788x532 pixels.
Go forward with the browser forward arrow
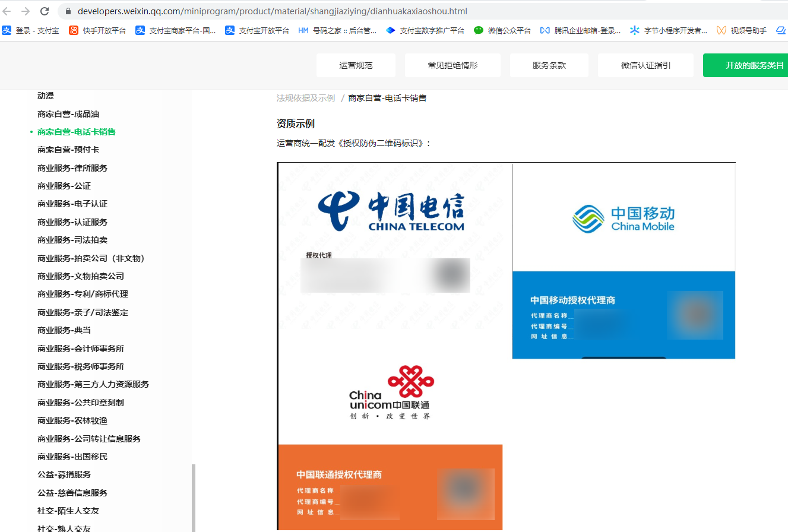click(x=26, y=11)
